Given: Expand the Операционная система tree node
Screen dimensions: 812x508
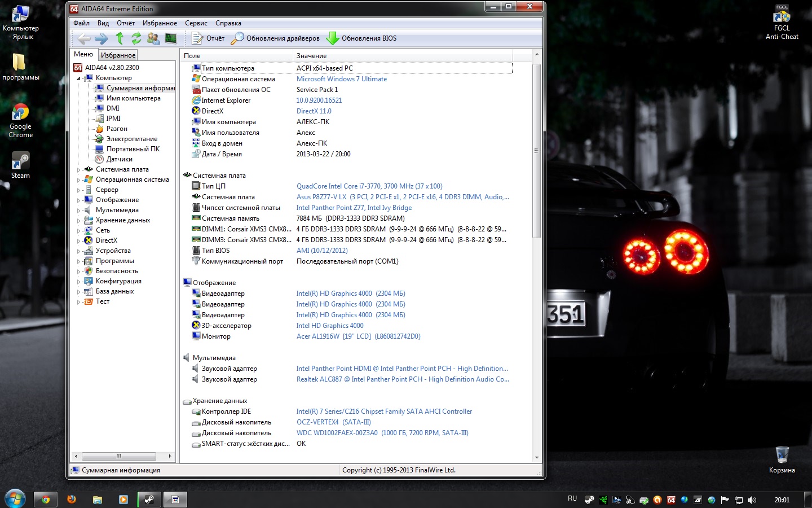Looking at the screenshot, I should tap(78, 179).
